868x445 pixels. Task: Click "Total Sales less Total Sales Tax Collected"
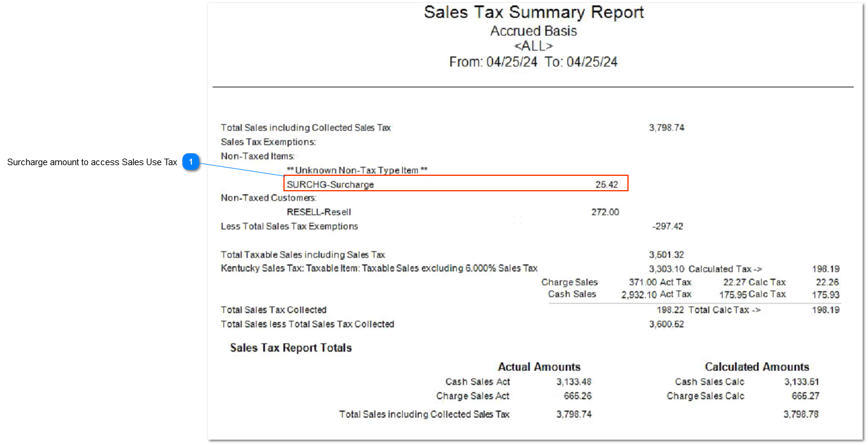(x=307, y=324)
